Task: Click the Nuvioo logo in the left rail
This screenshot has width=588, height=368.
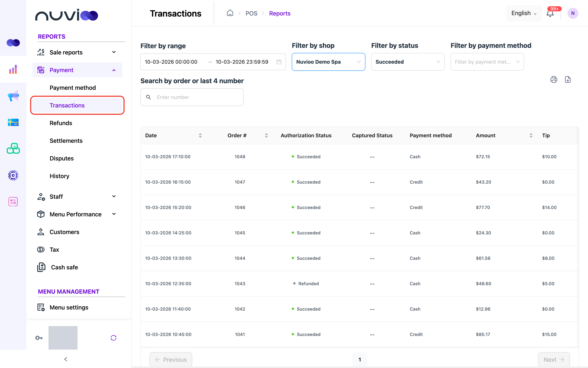Action: click(x=13, y=43)
